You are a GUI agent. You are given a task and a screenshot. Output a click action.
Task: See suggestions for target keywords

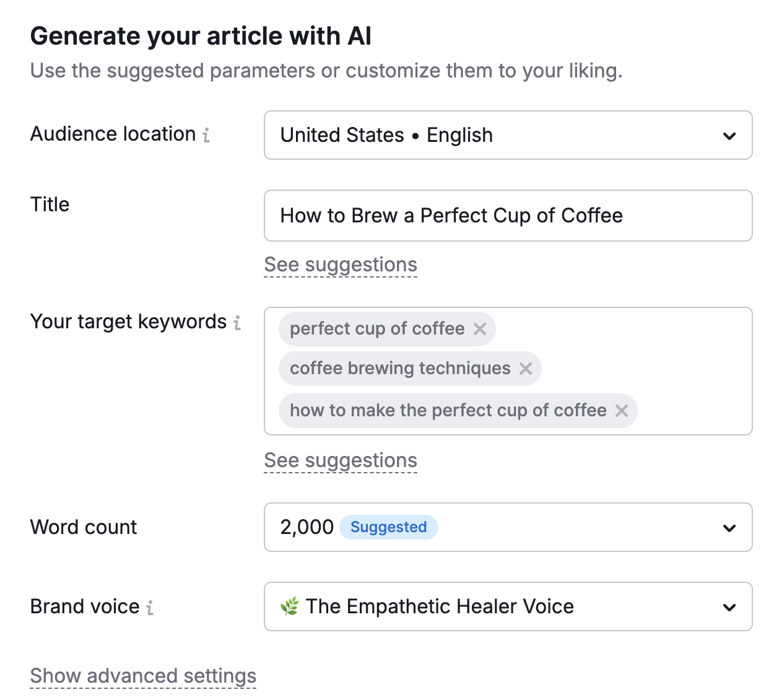[x=341, y=461]
